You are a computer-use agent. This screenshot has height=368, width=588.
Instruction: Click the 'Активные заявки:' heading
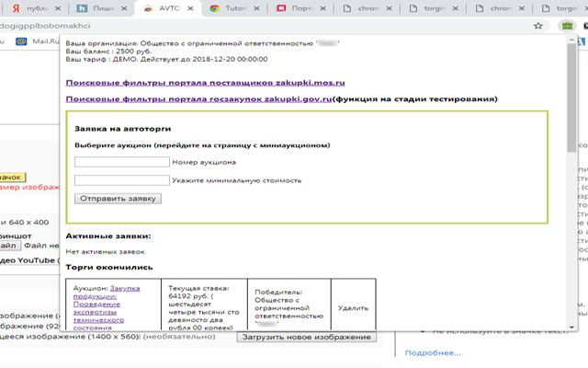(x=108, y=236)
